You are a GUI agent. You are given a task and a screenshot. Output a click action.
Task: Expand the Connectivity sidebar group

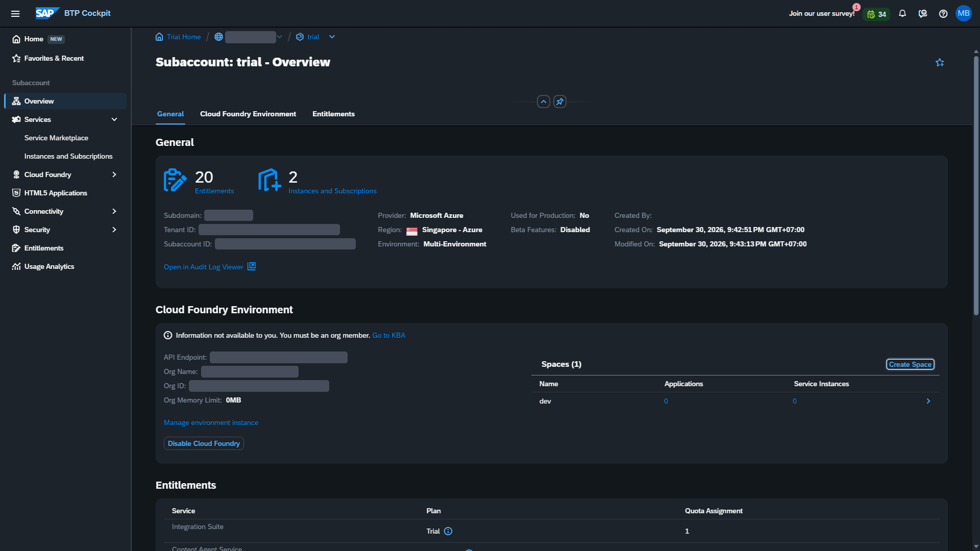(114, 211)
